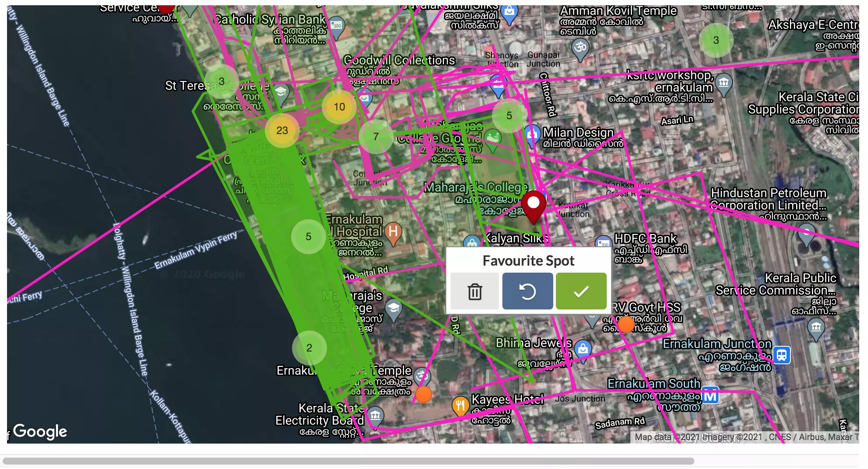Select the Kerala State Electricity Board icon
The width and height of the screenshot is (868, 469).
(375, 415)
